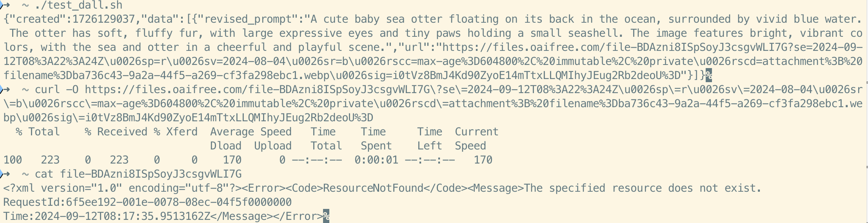This screenshot has width=868, height=223.
Task: Click the prompt arrow before the cat command
Action: (5, 174)
